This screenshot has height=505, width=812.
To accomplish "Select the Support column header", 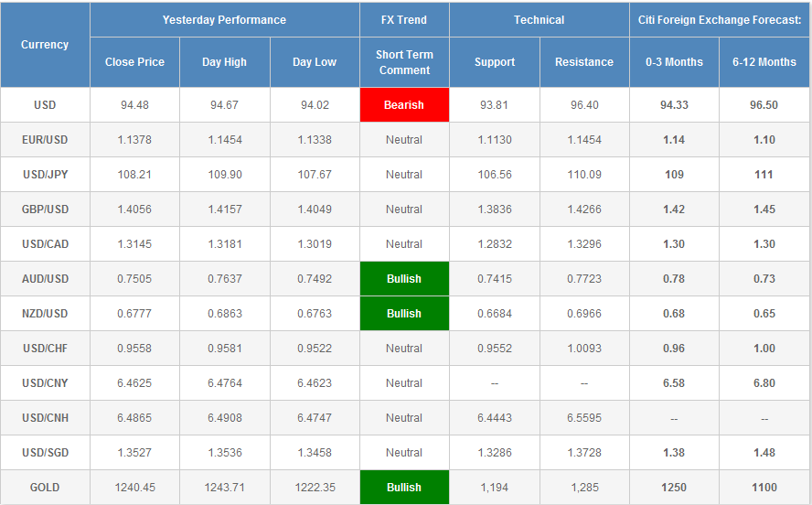I will point(494,62).
